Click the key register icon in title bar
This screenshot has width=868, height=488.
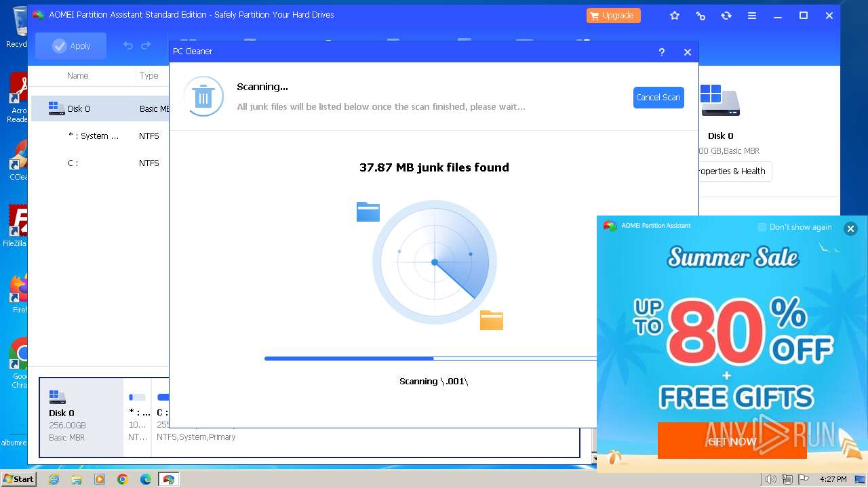701,16
